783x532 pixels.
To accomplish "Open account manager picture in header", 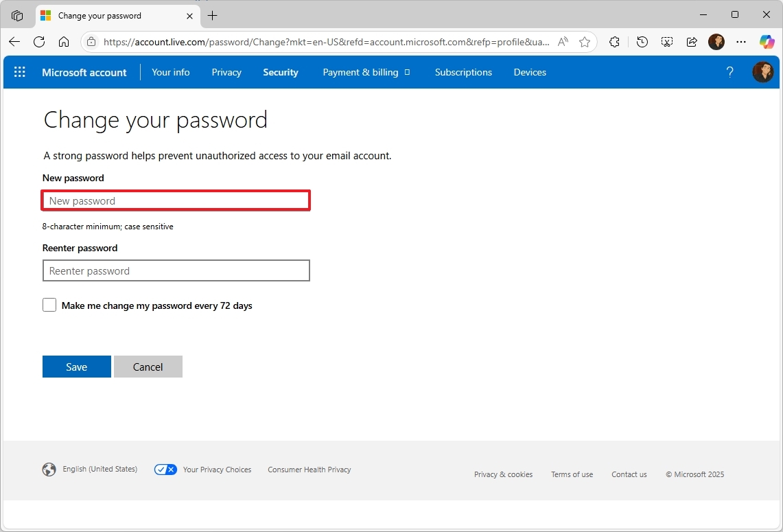I will pos(763,73).
